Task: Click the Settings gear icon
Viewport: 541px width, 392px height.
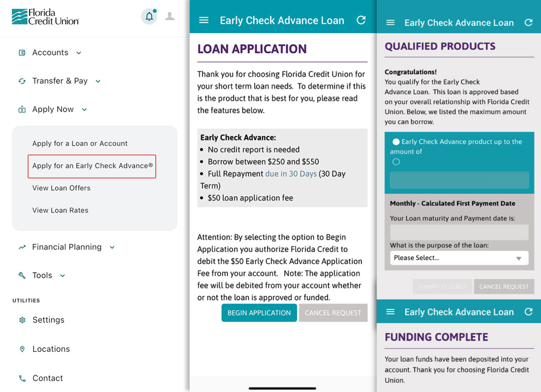Action: [22, 320]
